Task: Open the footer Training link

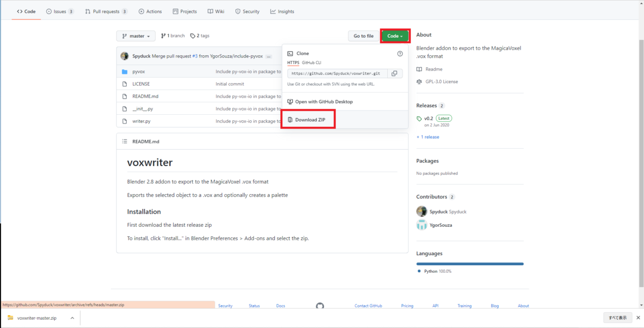Action: (x=464, y=306)
